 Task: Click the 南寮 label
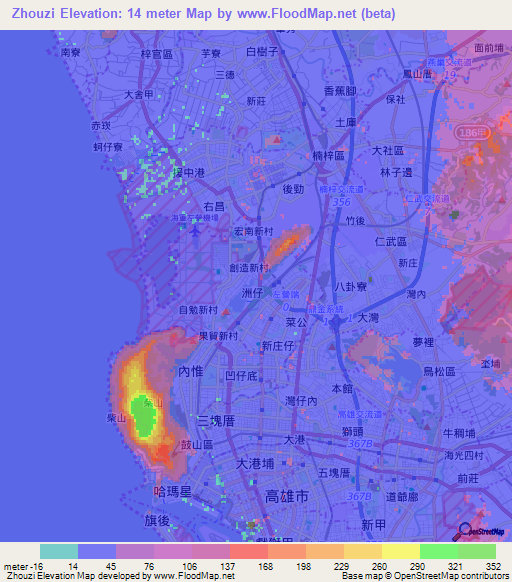pos(71,52)
